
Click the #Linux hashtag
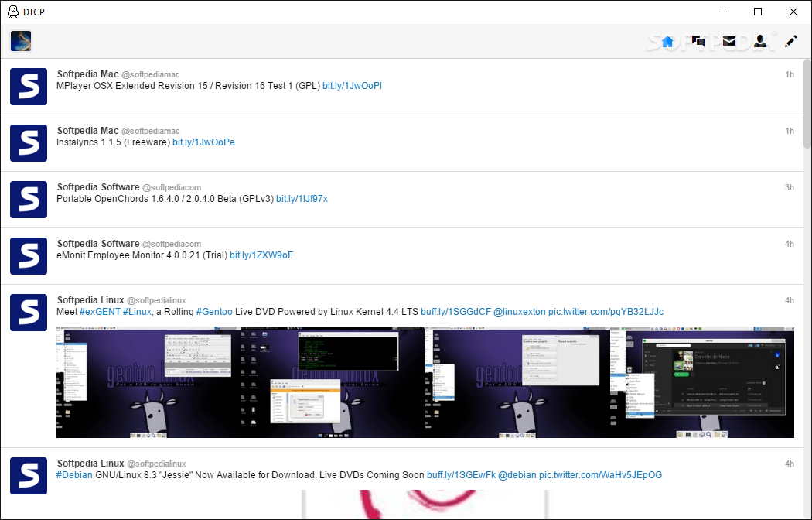click(137, 312)
